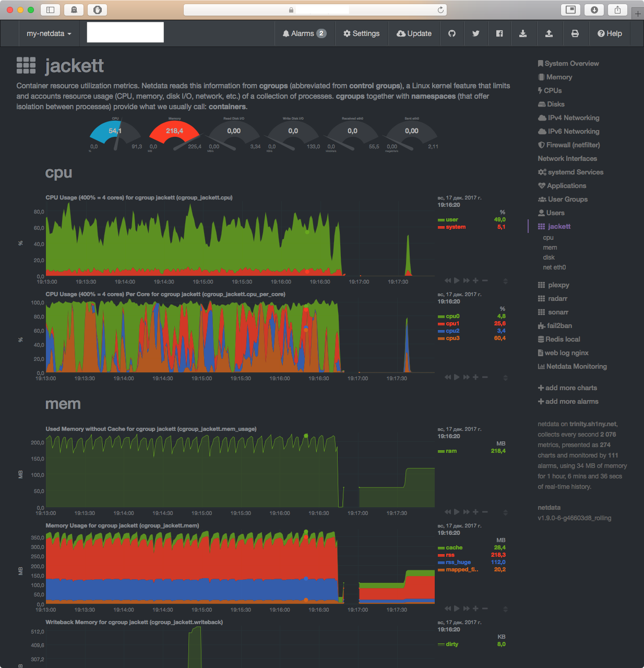Open IPv4 Networking via its cloud icon

(x=541, y=118)
